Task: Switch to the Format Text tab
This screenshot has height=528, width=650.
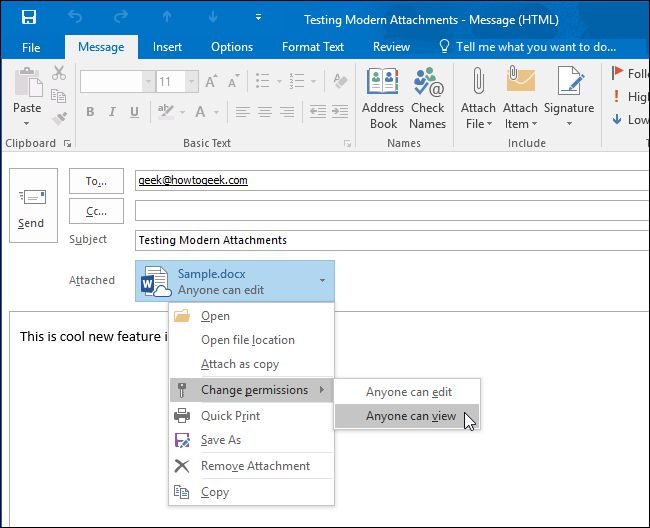Action: [313, 47]
